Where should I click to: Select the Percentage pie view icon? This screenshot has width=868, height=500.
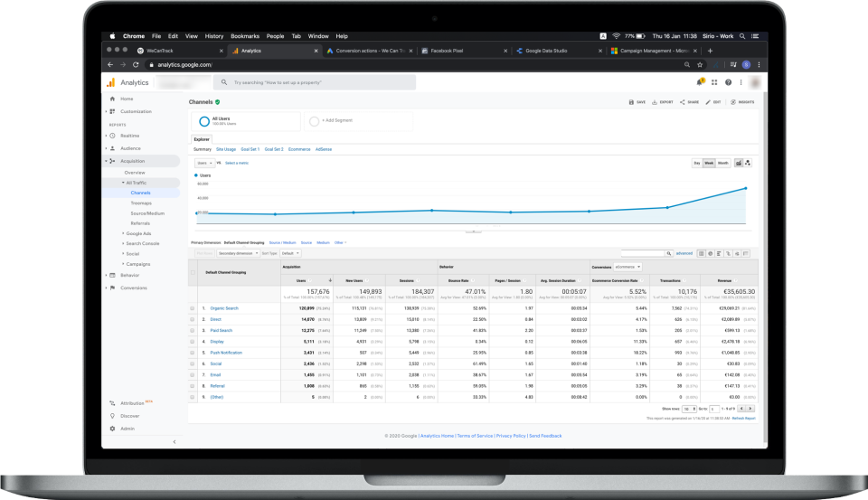click(711, 253)
